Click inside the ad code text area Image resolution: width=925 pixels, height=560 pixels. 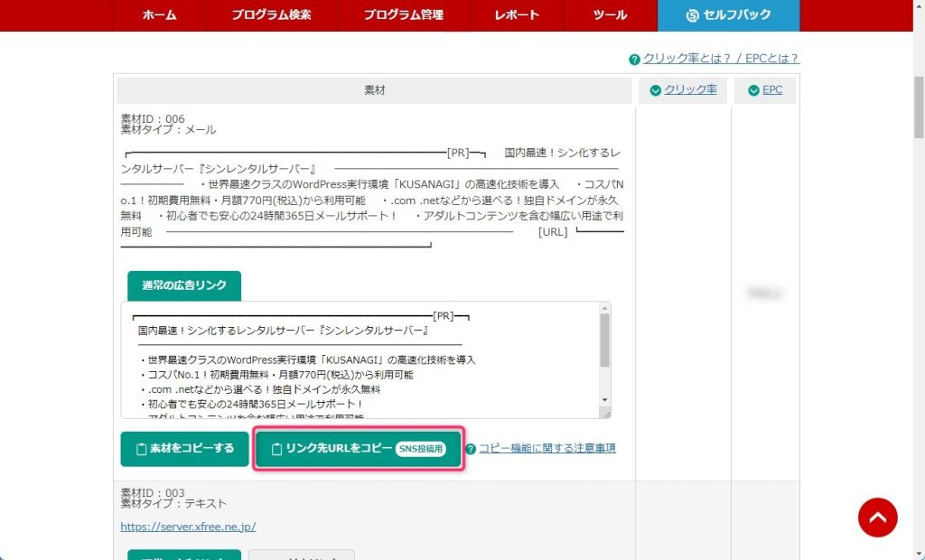coord(361,361)
